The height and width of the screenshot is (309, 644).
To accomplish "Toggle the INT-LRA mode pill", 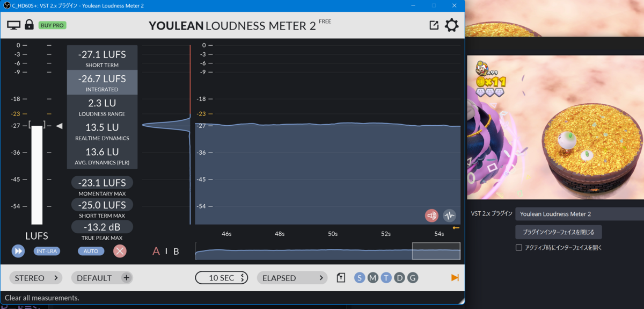I will click(48, 251).
